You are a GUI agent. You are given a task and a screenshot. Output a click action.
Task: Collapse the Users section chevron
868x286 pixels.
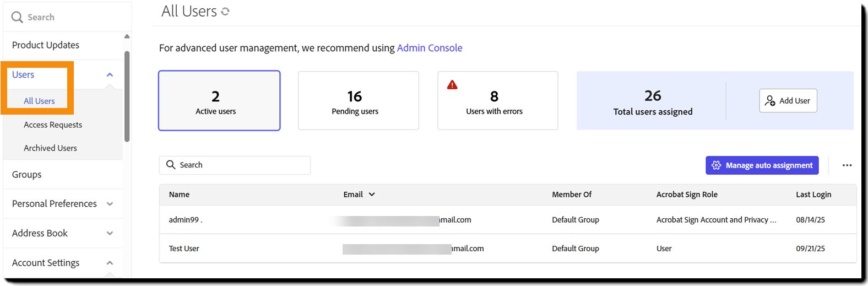(110, 75)
